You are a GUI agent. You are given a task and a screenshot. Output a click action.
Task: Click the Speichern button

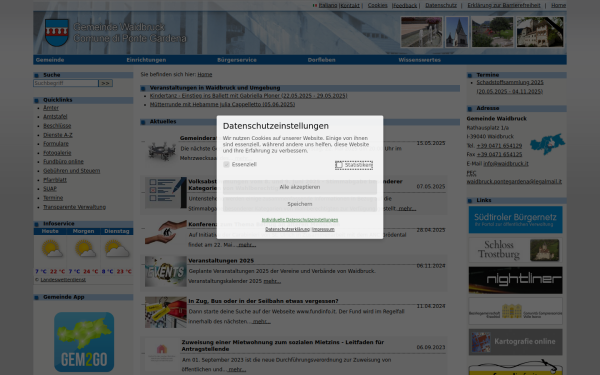coord(300,204)
